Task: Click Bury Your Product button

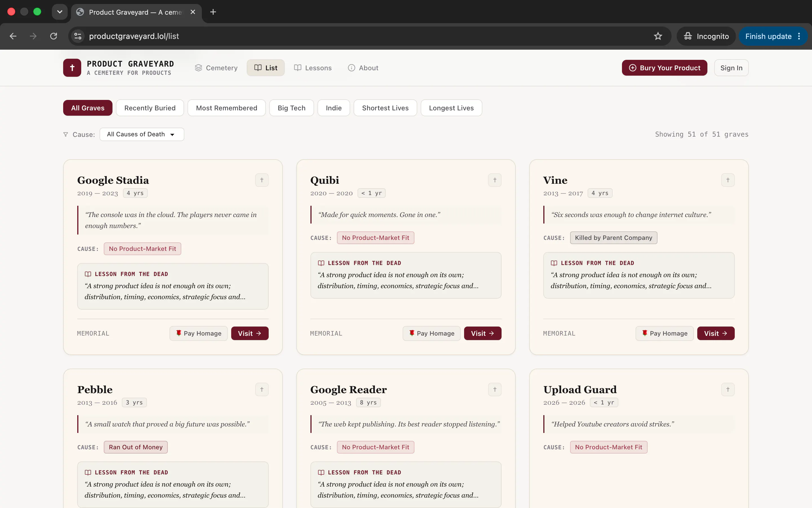Action: coord(664,68)
